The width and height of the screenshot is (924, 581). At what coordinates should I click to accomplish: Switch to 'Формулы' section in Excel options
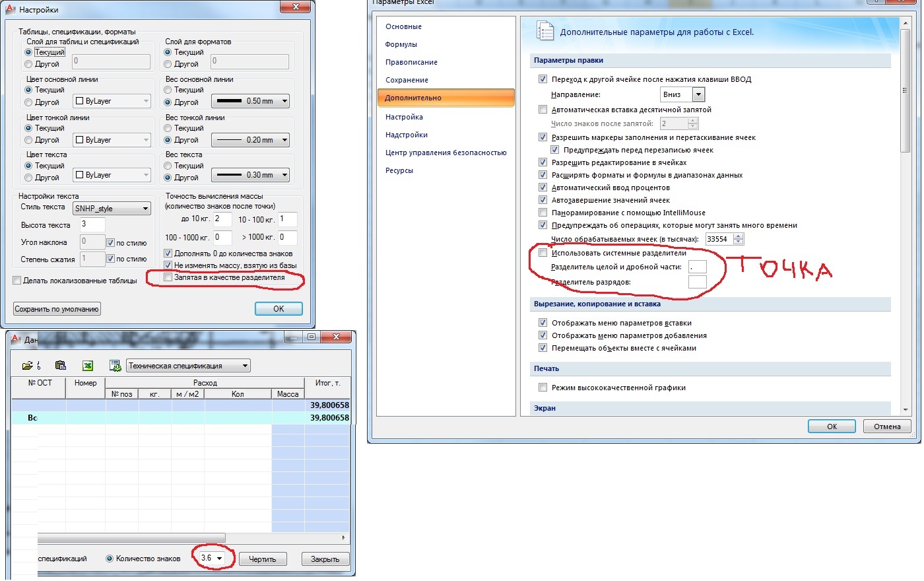(401, 45)
